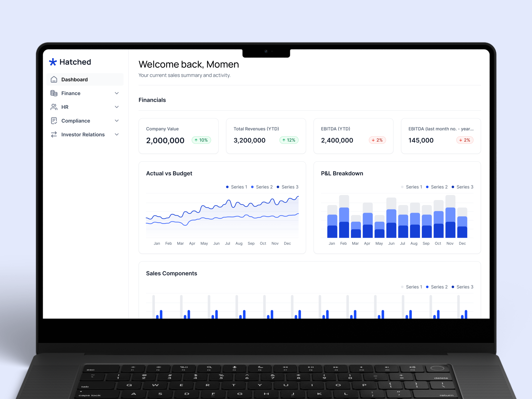This screenshot has height=399, width=532.
Task: Expand the Finance section
Action: click(117, 93)
